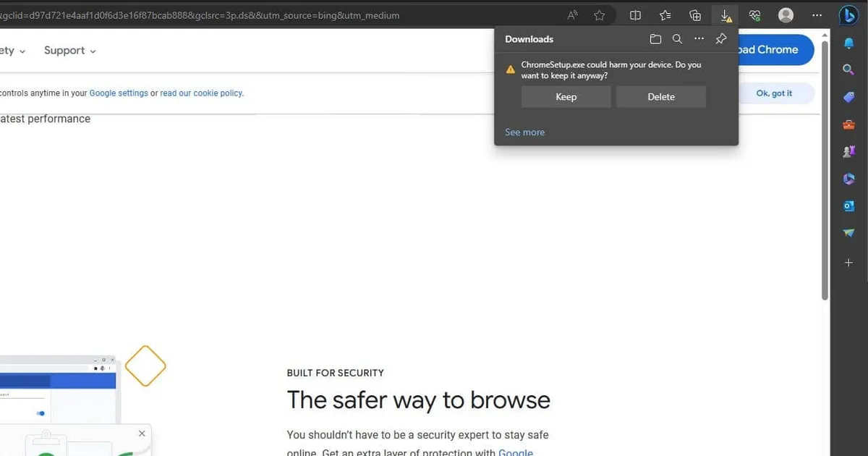868x456 pixels.
Task: Open more options in the Downloads flyout
Action: click(699, 38)
